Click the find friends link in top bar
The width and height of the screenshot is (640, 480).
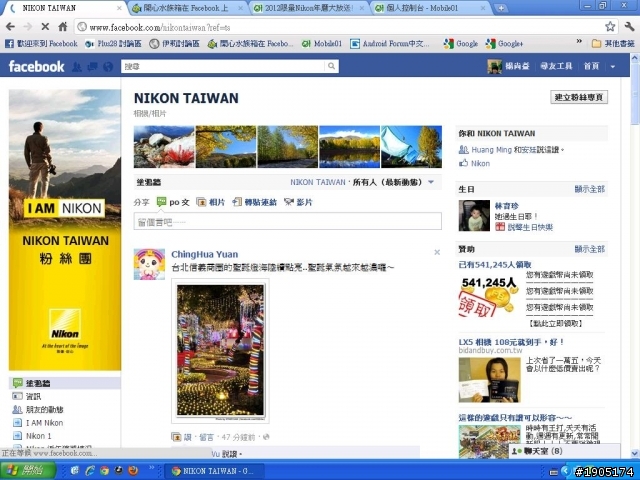click(x=556, y=66)
